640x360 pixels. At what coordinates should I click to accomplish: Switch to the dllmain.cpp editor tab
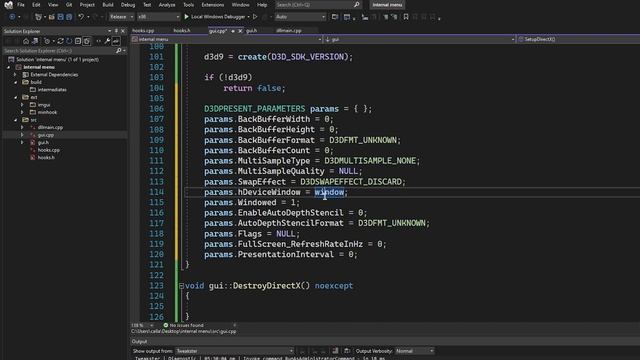pyautogui.click(x=289, y=31)
